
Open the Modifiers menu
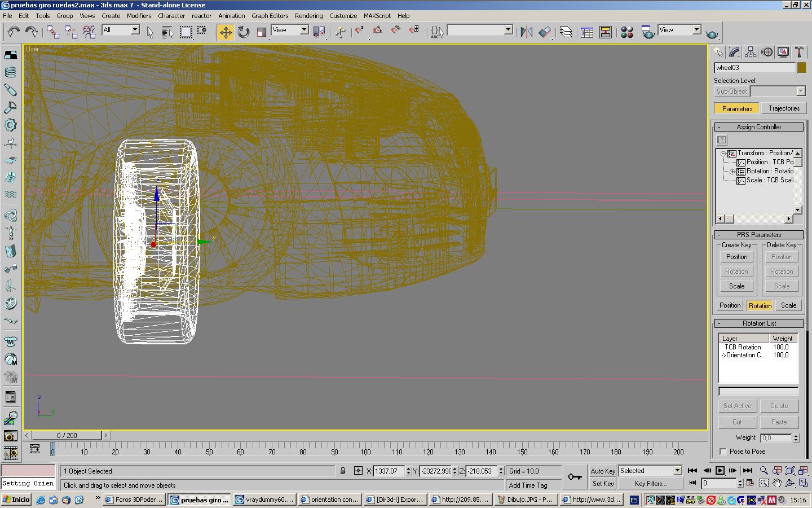pos(139,16)
